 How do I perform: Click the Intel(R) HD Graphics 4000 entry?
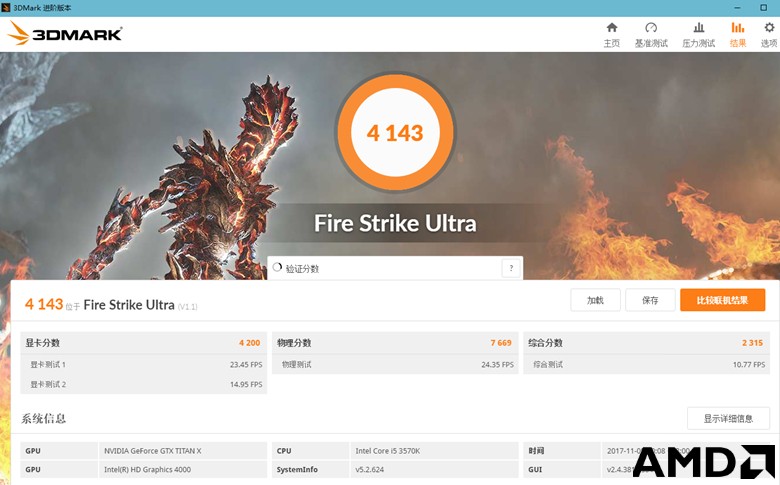tap(147, 469)
